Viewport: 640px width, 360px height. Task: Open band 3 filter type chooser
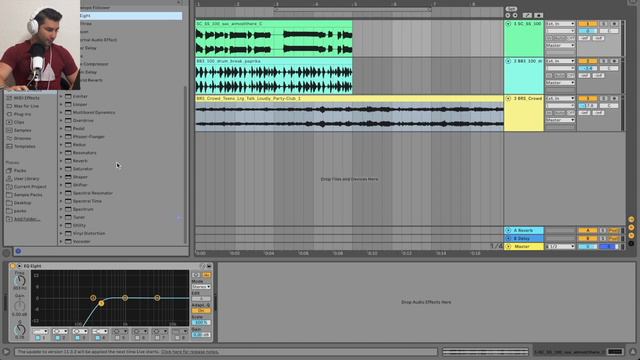point(80,331)
